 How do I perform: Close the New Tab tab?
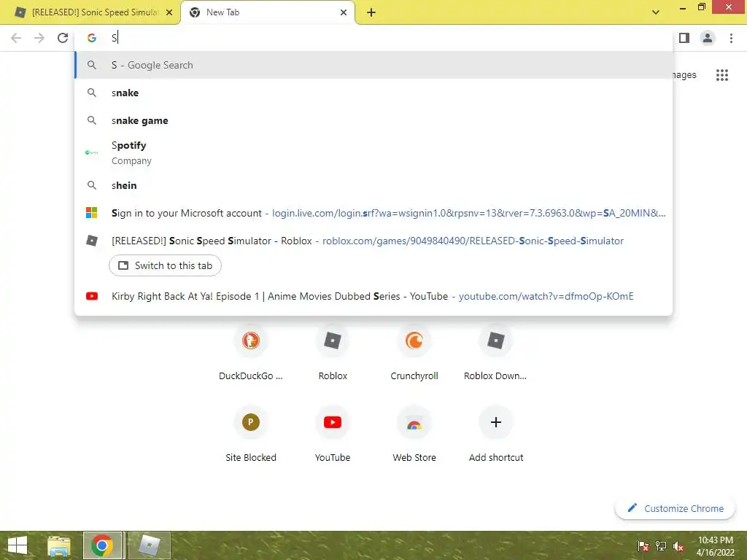(344, 12)
